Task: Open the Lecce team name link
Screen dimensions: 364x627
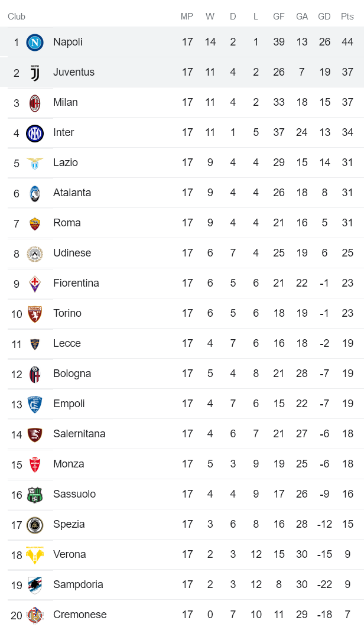Action: 67,343
